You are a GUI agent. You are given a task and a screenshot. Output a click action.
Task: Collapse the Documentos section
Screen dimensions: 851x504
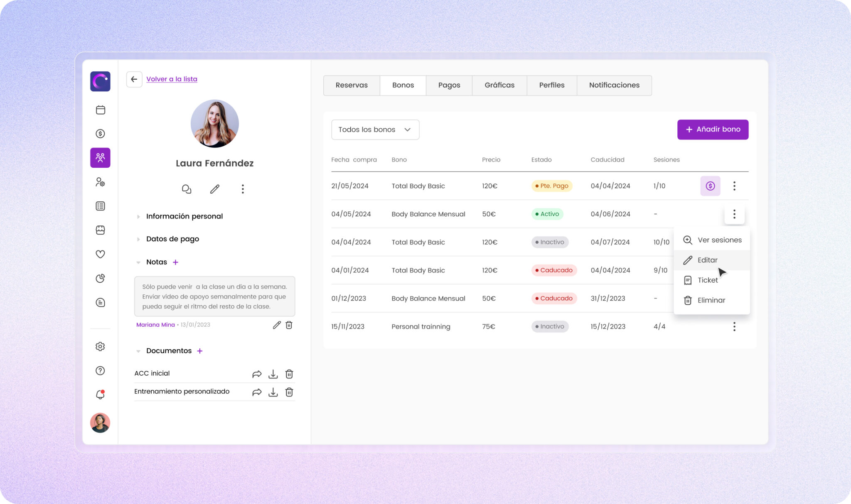coord(138,351)
